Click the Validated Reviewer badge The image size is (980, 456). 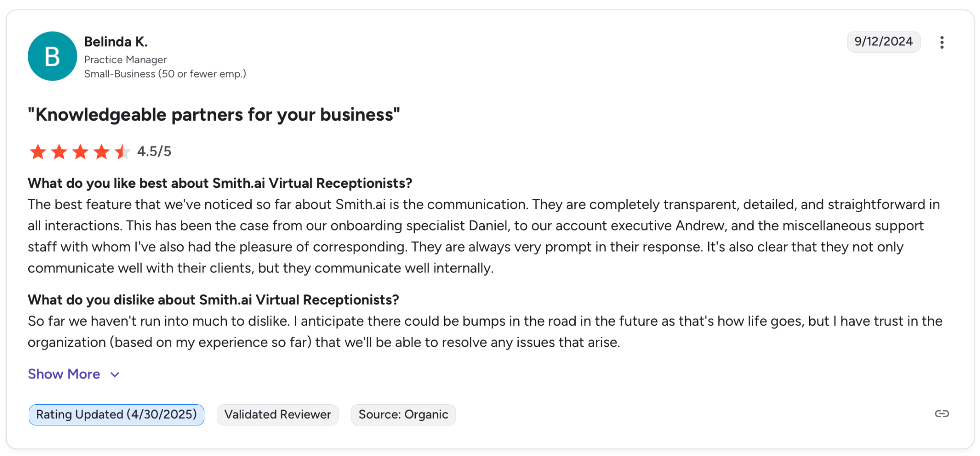278,414
